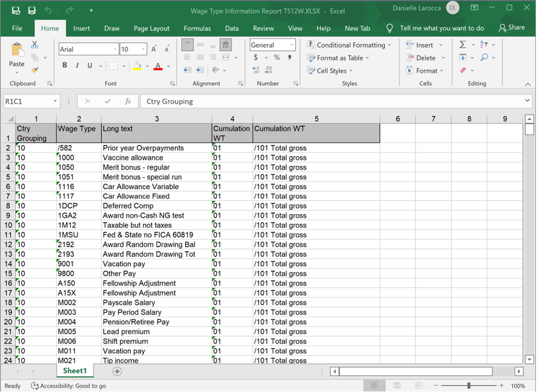Apply percent style to cell
Screen dimensions: 537x392
[276, 58]
